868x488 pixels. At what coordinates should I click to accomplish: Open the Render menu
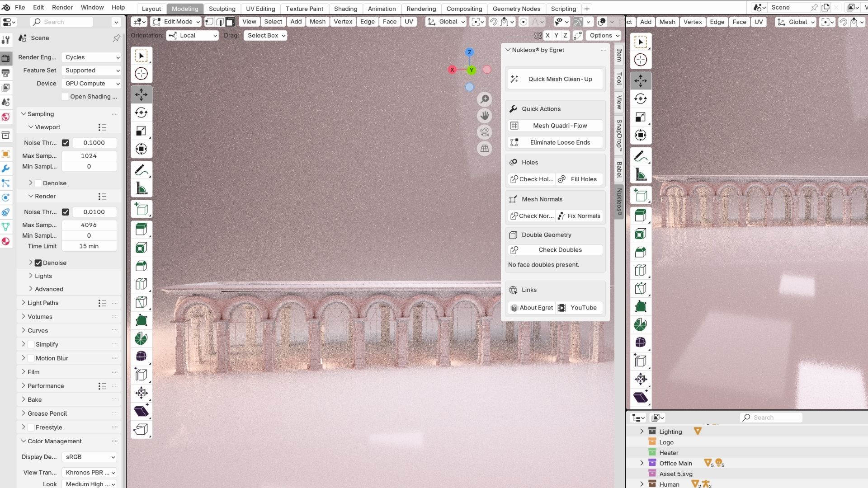point(62,7)
